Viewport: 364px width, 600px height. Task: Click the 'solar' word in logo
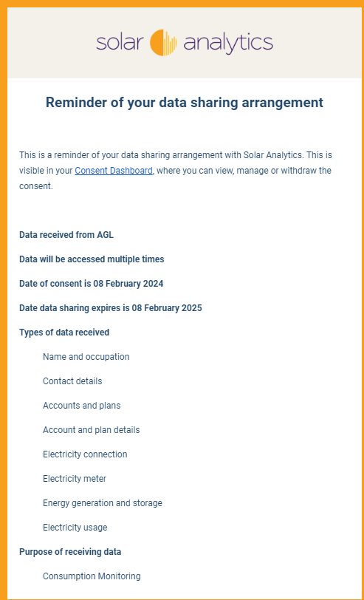pos(120,43)
